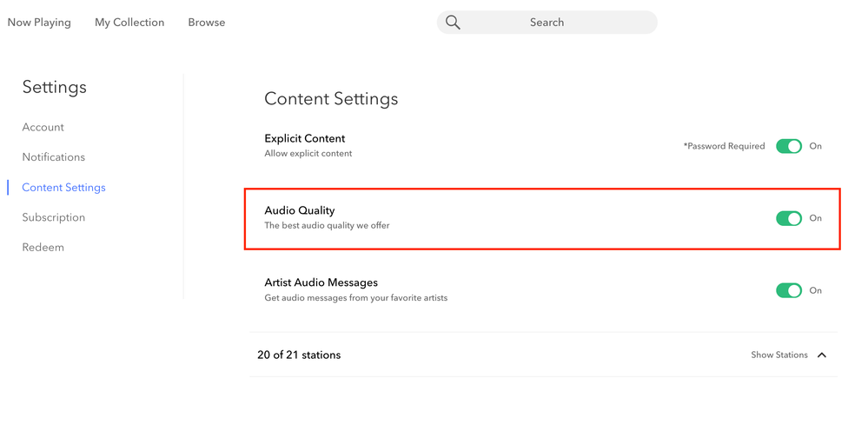Select Content Settings in the sidebar
The height and width of the screenshot is (425, 868).
[63, 188]
